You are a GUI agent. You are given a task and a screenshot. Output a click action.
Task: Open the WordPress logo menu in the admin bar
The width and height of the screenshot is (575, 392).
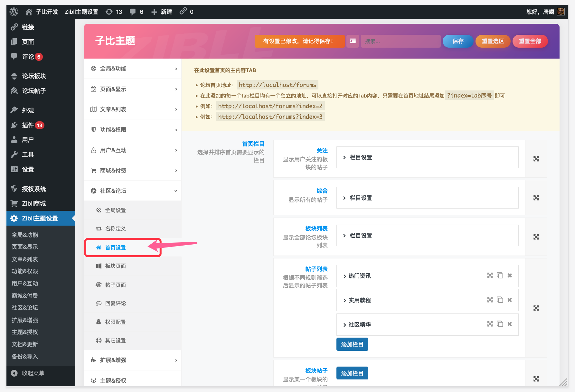point(14,12)
